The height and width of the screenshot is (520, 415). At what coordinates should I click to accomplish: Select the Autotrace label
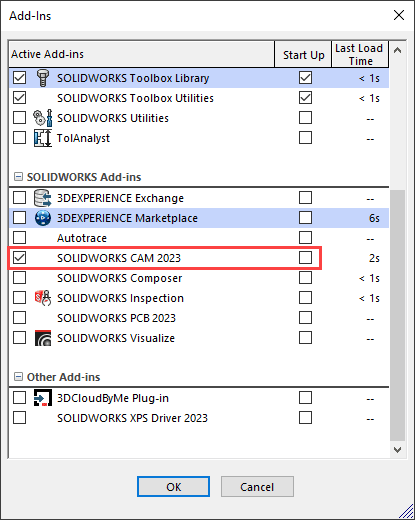coord(82,238)
